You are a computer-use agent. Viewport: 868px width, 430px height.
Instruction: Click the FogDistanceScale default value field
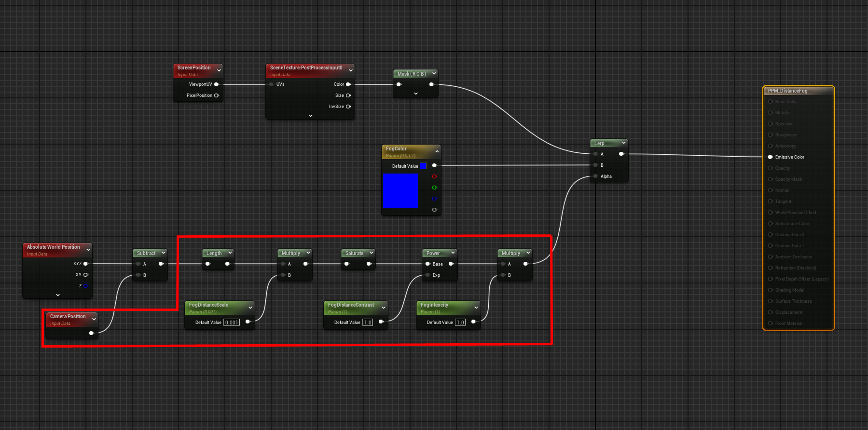(232, 322)
